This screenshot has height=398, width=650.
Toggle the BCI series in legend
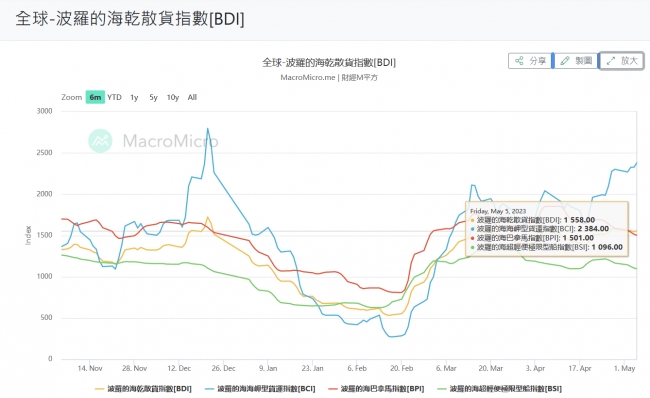click(260, 389)
